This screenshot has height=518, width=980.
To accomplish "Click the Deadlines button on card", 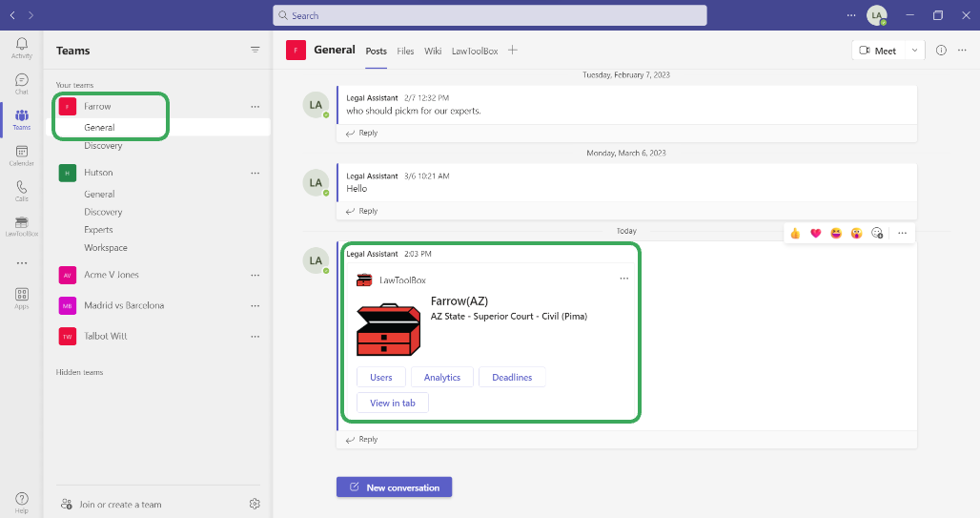I will [x=512, y=377].
